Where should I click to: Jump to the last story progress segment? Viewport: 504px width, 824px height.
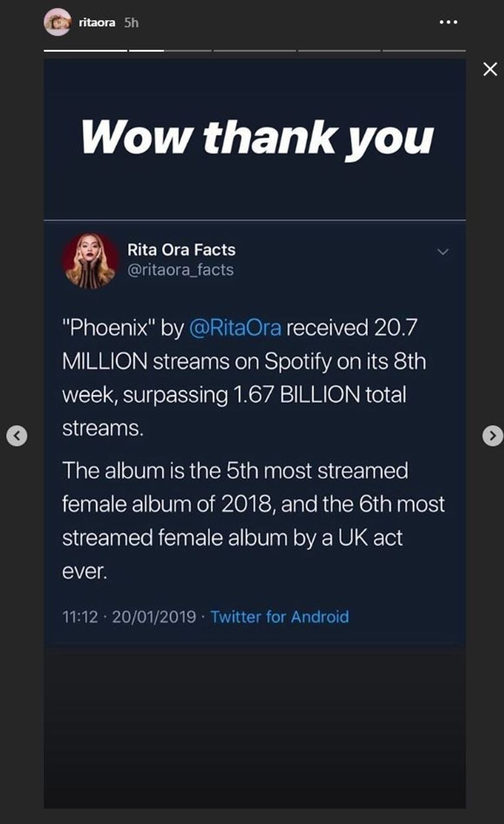(x=424, y=50)
